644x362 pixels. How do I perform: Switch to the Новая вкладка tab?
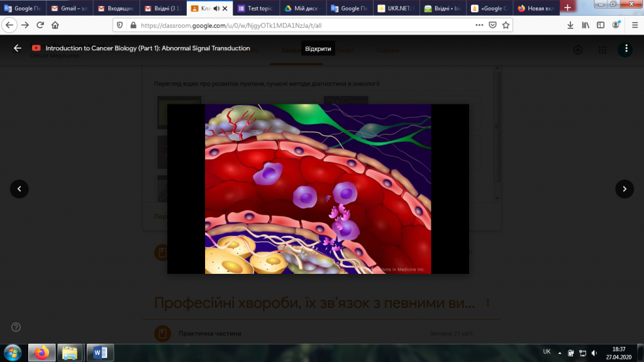(536, 8)
